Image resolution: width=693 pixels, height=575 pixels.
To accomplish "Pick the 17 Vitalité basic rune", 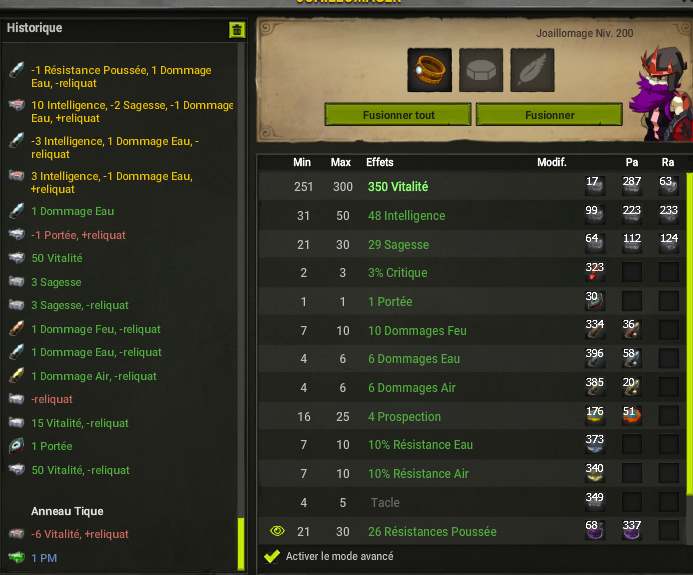I will [x=595, y=186].
